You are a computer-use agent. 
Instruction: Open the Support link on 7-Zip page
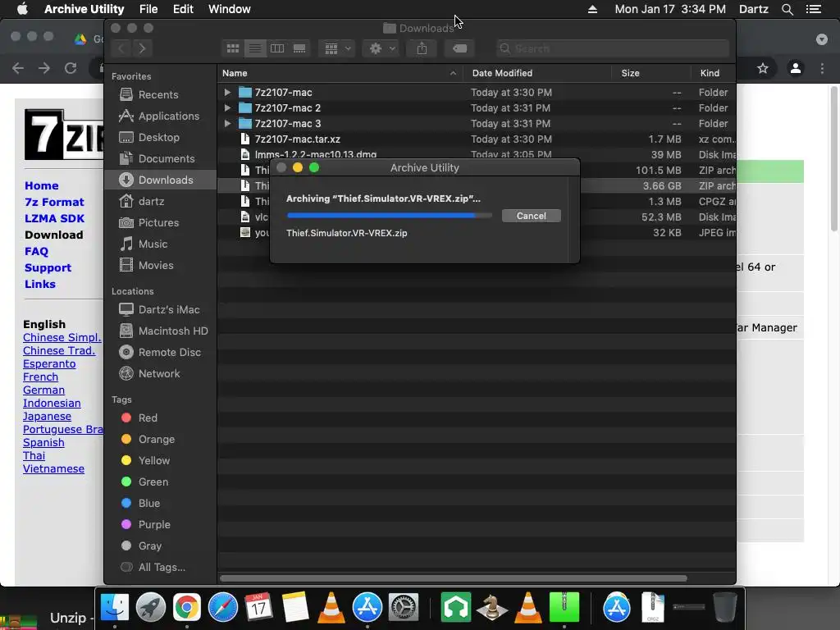[48, 268]
